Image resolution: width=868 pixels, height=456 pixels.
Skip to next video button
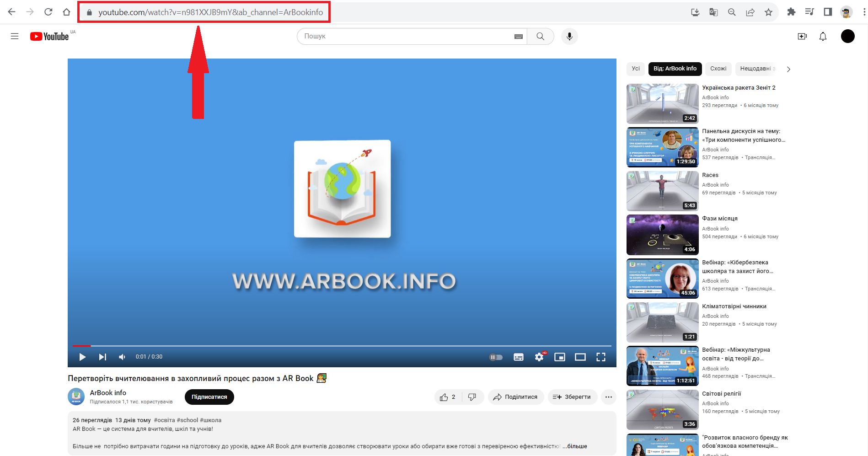pos(102,357)
